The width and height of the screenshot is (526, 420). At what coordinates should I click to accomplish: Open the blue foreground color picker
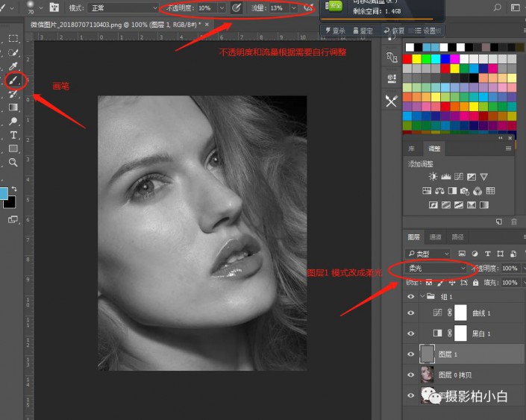pyautogui.click(x=3, y=193)
